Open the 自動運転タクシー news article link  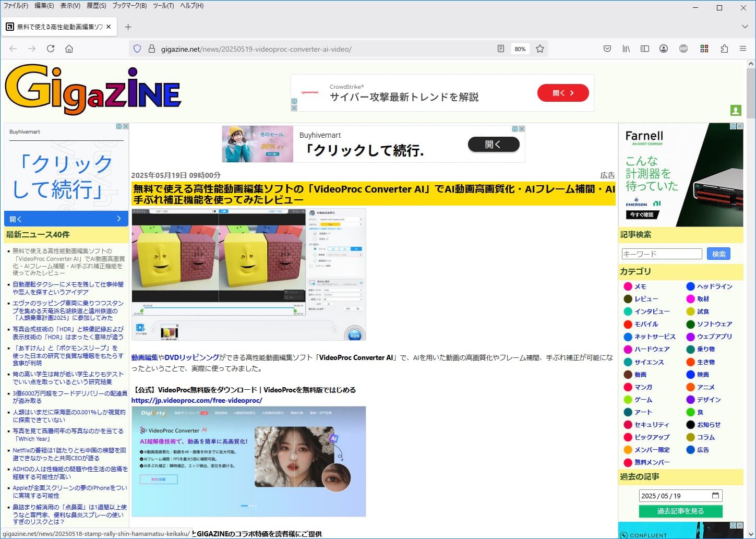68,288
